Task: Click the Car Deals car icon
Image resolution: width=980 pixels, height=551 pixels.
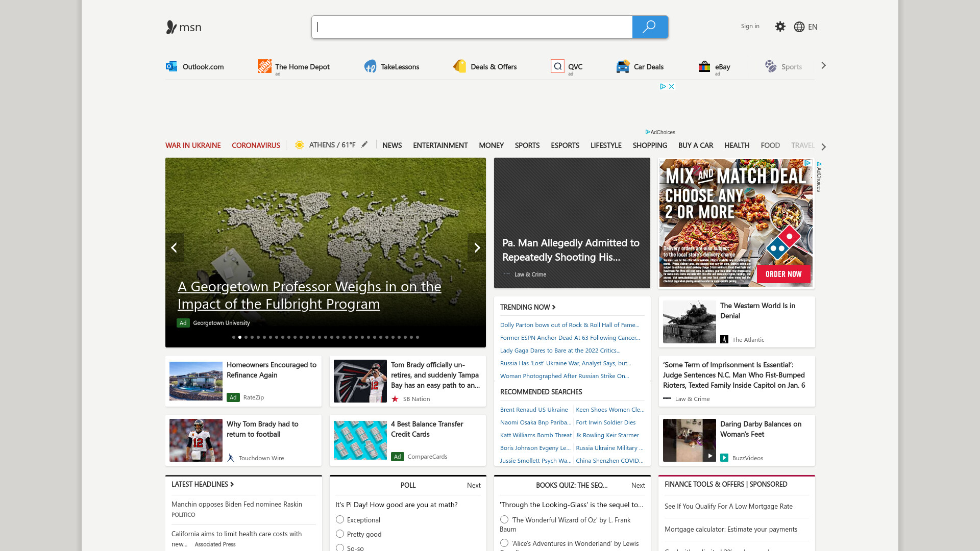Action: pos(623,66)
